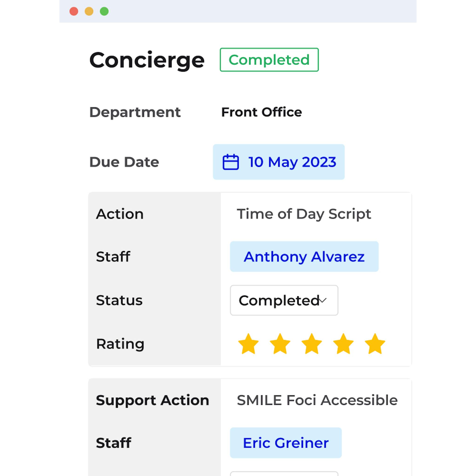This screenshot has width=476, height=476.
Task: Open the Status dropdown showing Completed
Action: [x=284, y=300]
